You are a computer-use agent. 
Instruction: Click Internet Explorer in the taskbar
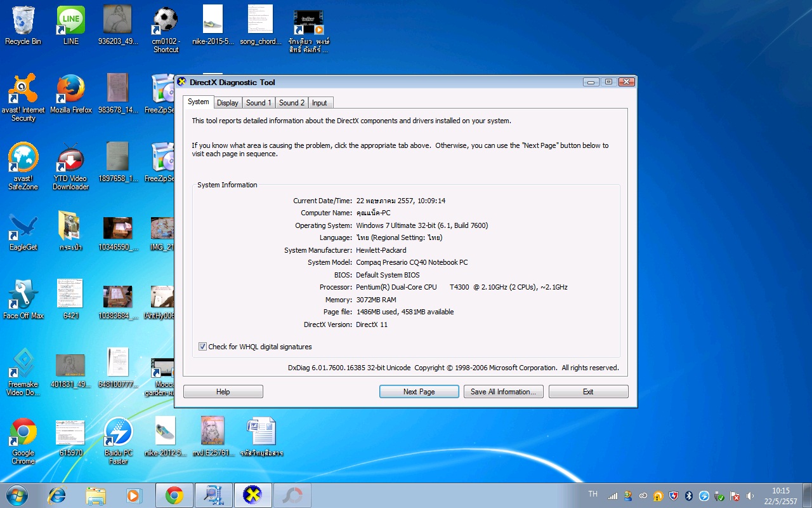[x=57, y=495]
